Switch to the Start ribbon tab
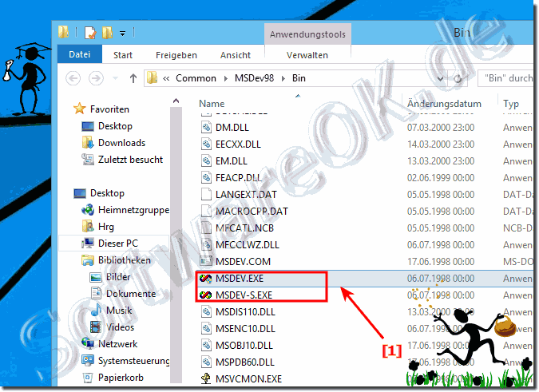Screen dimensions: 539x392 point(123,55)
